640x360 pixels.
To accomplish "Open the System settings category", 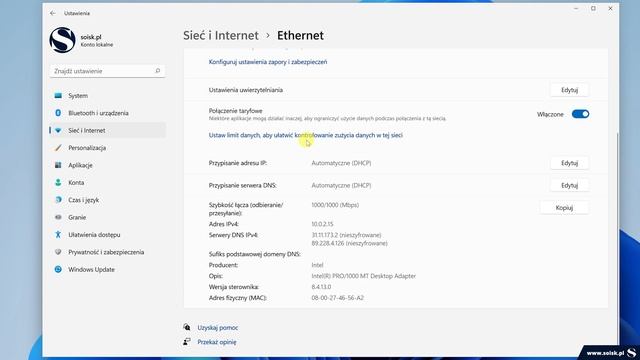I will coord(108,96).
